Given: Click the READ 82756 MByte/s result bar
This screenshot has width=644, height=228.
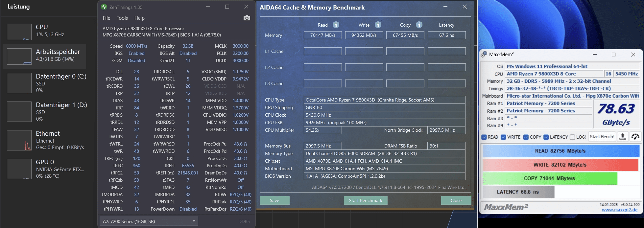Looking at the screenshot, I should click(560, 151).
